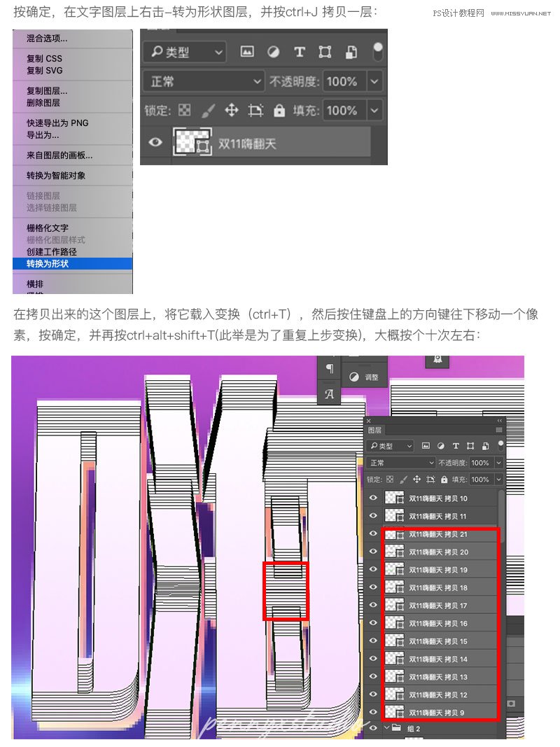The height and width of the screenshot is (747, 560).
Task: Open the 图层 panel flyout menu icon
Action: point(498,430)
